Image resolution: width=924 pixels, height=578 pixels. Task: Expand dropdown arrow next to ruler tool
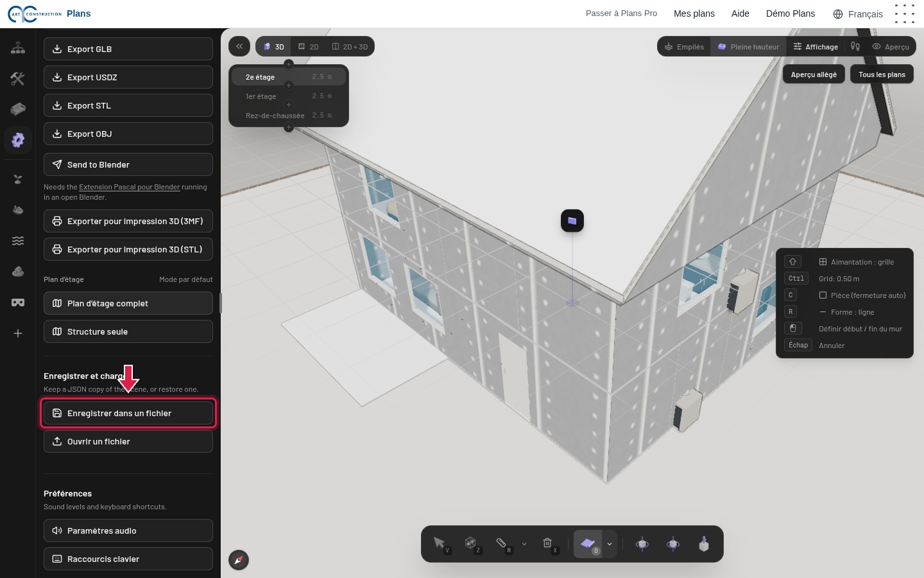pyautogui.click(x=524, y=544)
